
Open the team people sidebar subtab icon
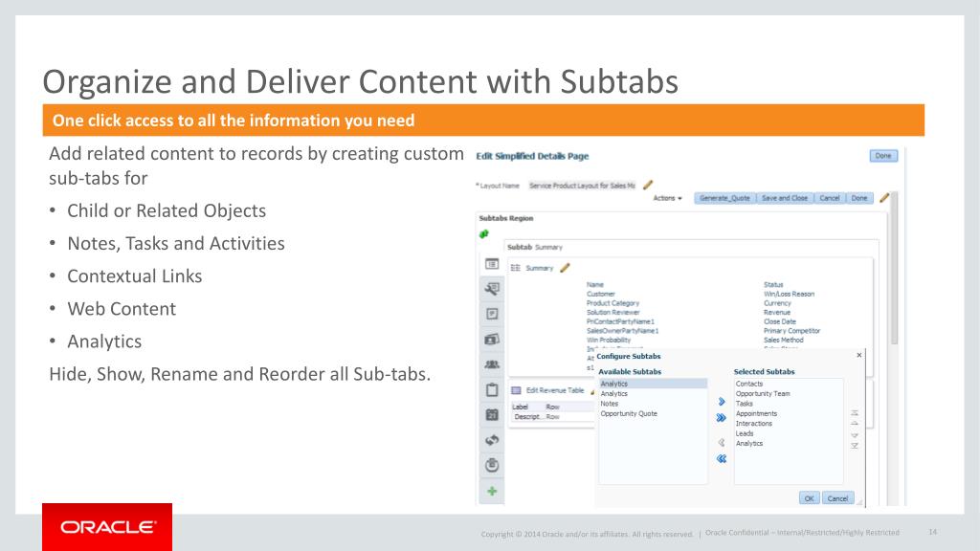click(x=492, y=364)
